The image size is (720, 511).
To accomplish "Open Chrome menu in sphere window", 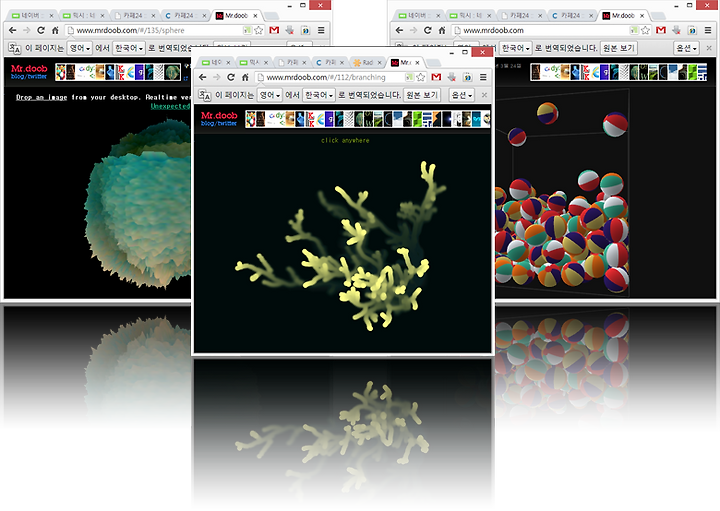I will pos(321,30).
